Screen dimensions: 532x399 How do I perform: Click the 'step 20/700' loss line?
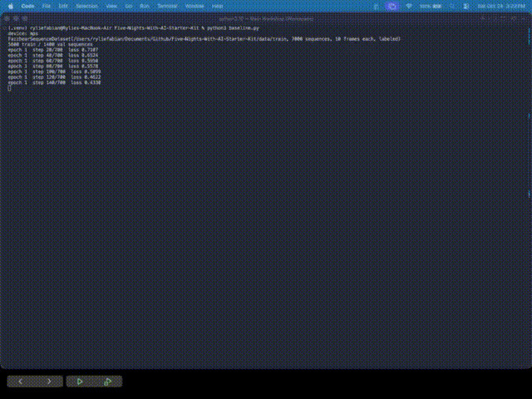(x=53, y=50)
